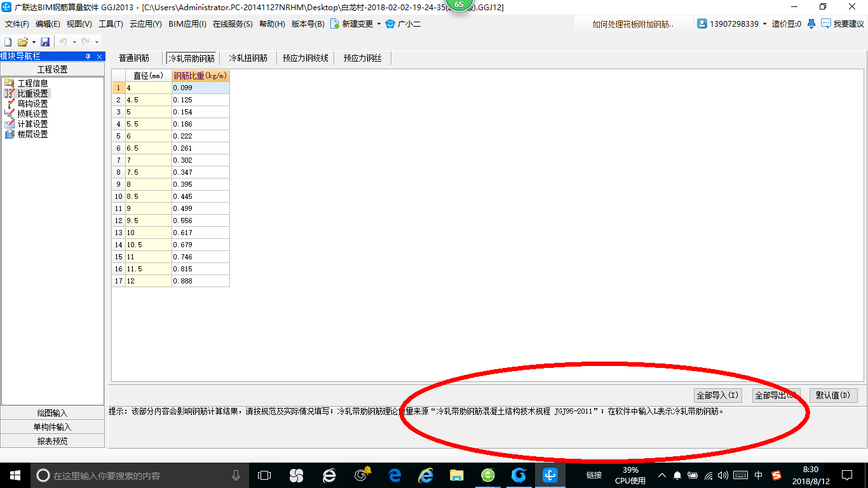Open Internet Explorer from the taskbar

pos(425,475)
